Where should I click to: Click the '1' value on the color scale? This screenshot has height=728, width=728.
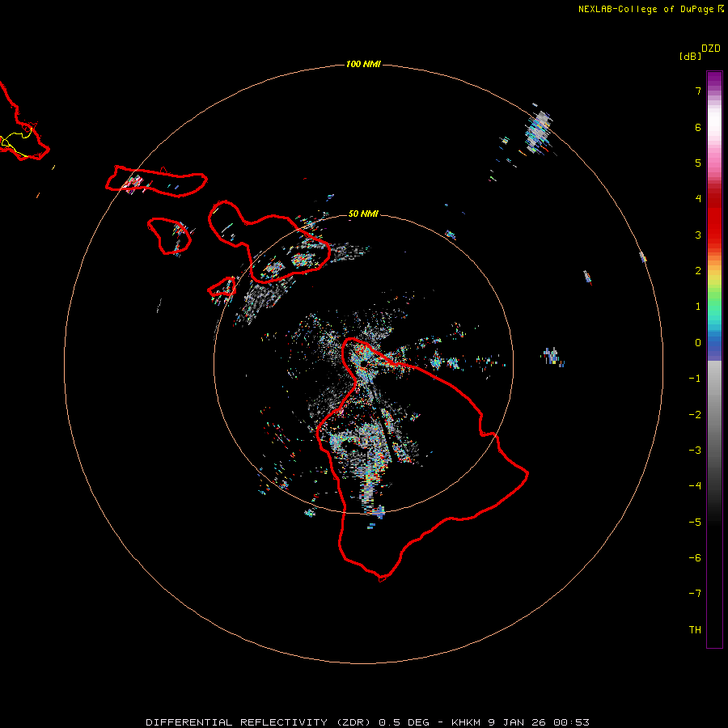[698, 307]
